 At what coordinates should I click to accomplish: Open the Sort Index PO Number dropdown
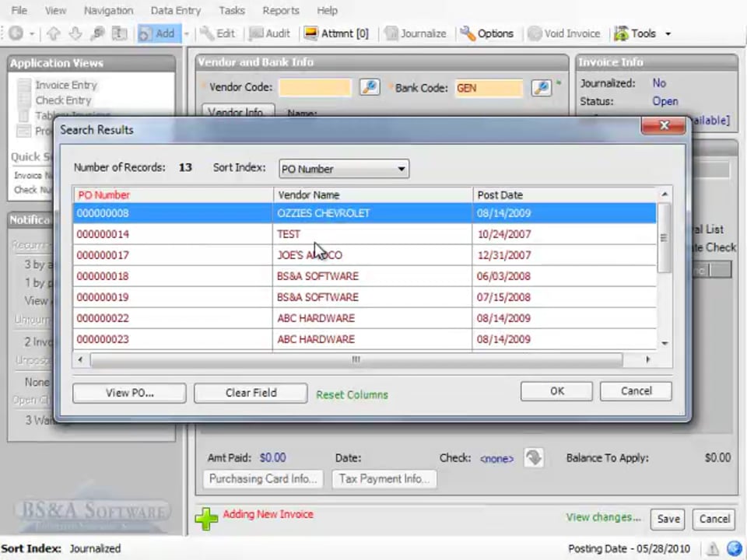coord(344,169)
